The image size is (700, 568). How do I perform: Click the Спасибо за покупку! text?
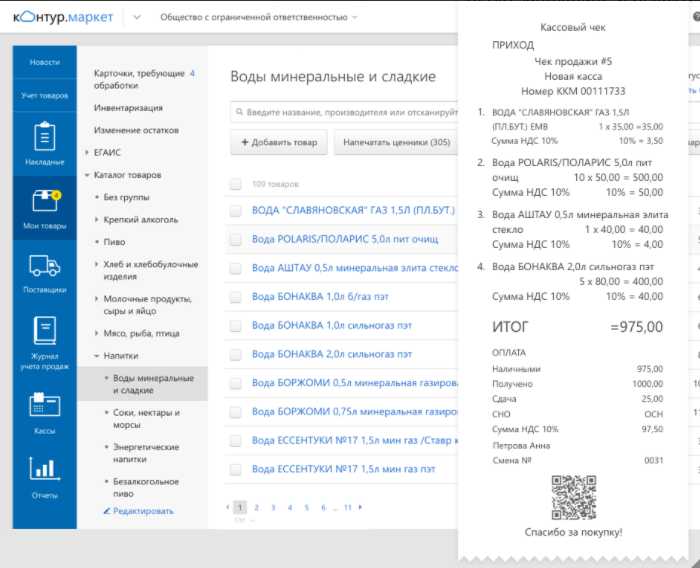[x=573, y=532]
